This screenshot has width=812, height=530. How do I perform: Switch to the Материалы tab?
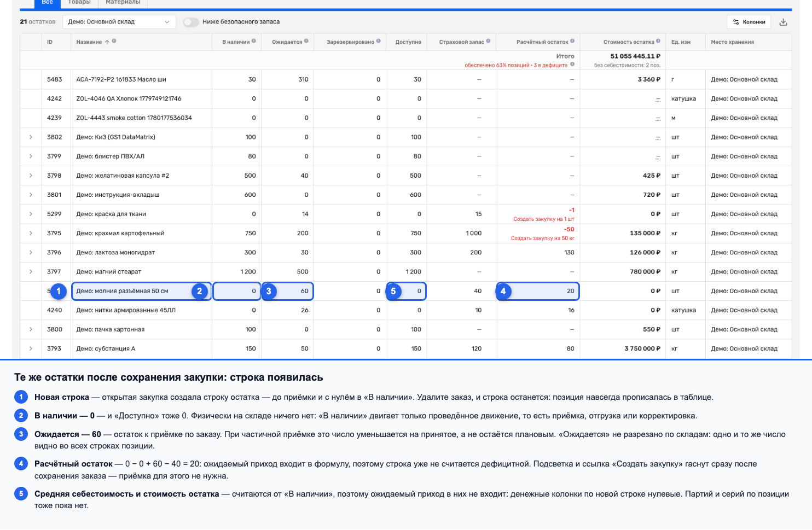coord(123,2)
